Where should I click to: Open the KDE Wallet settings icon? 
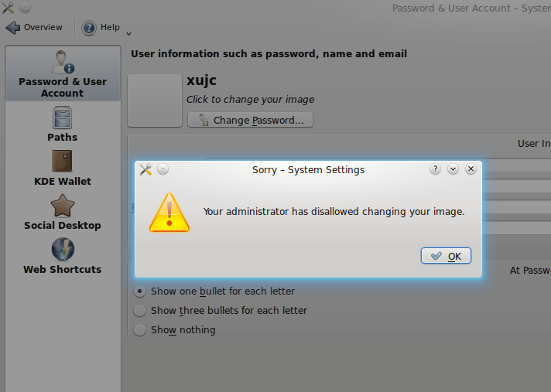point(62,161)
